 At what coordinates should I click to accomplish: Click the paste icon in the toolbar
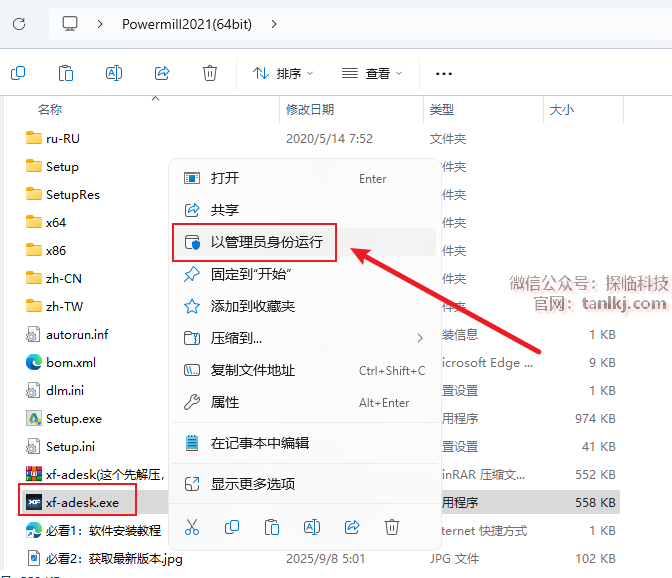point(66,73)
